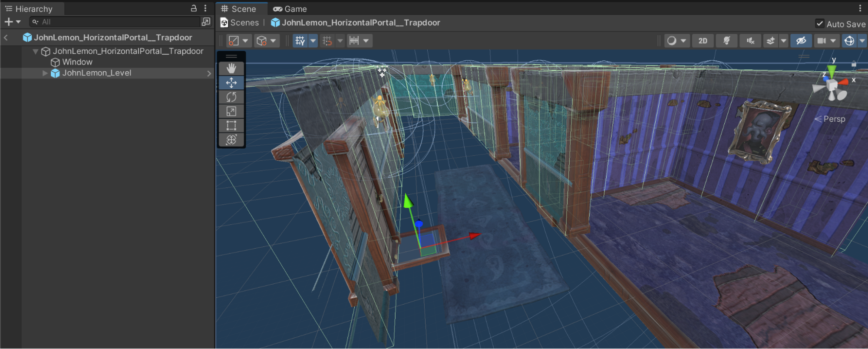Click Persp to switch projection mode
This screenshot has height=349, width=868.
point(834,119)
